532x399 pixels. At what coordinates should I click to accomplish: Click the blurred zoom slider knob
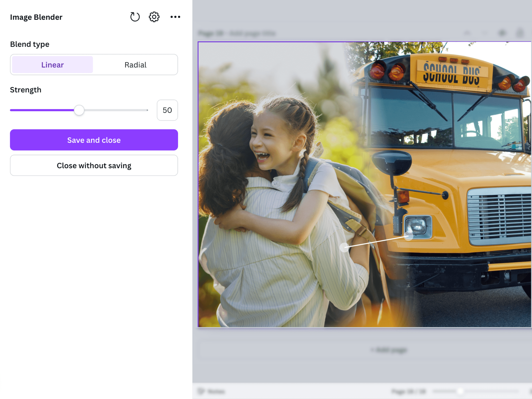pyautogui.click(x=460, y=391)
